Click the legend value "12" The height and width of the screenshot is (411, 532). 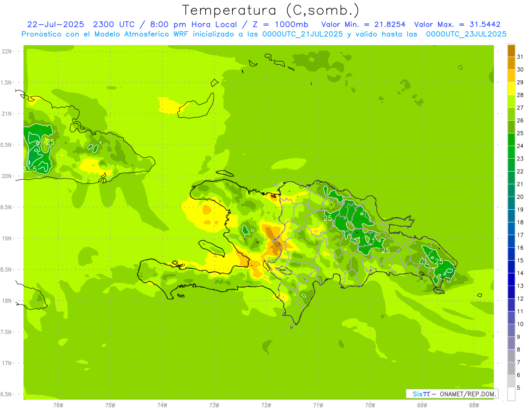(520, 299)
